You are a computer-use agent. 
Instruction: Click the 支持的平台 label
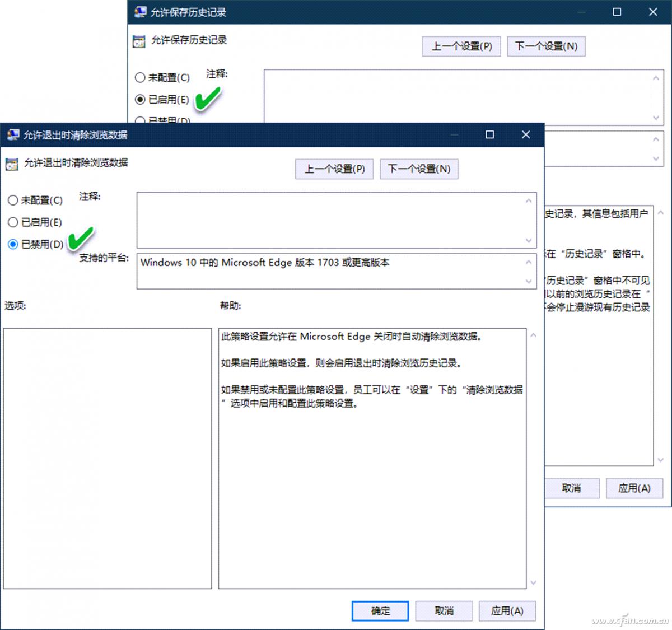pyautogui.click(x=104, y=258)
